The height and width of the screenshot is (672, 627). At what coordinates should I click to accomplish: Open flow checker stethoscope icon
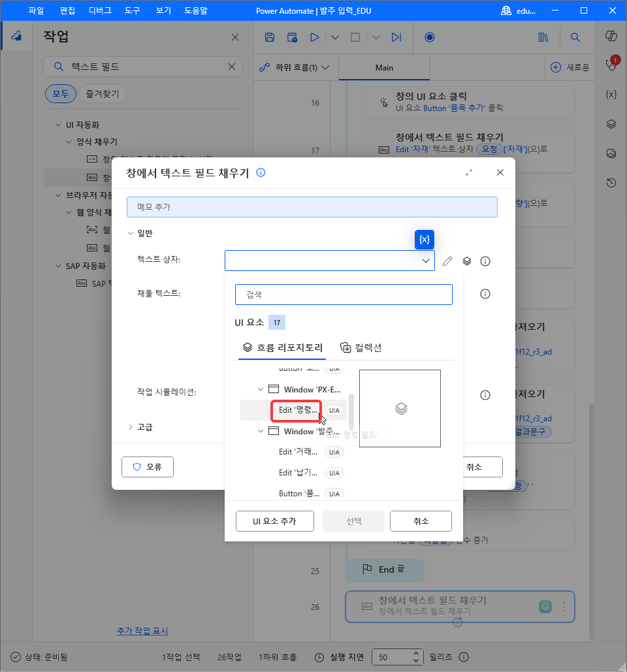(611, 64)
